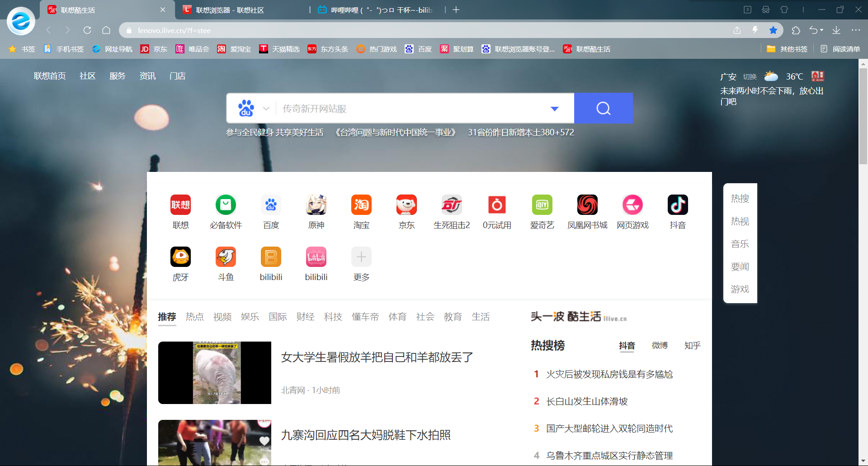The width and height of the screenshot is (868, 466).
Task: Open 社区 in top navigation
Action: [88, 76]
